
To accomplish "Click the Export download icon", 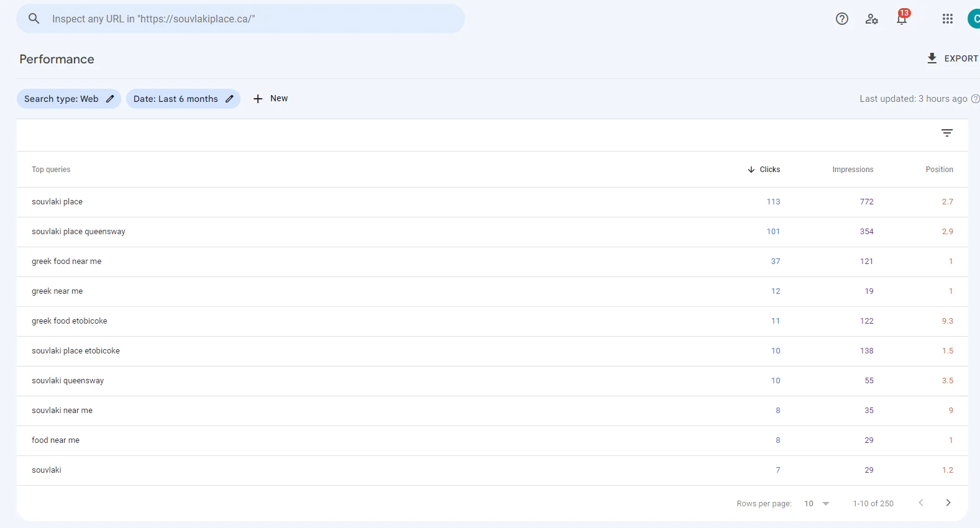I will pos(932,58).
